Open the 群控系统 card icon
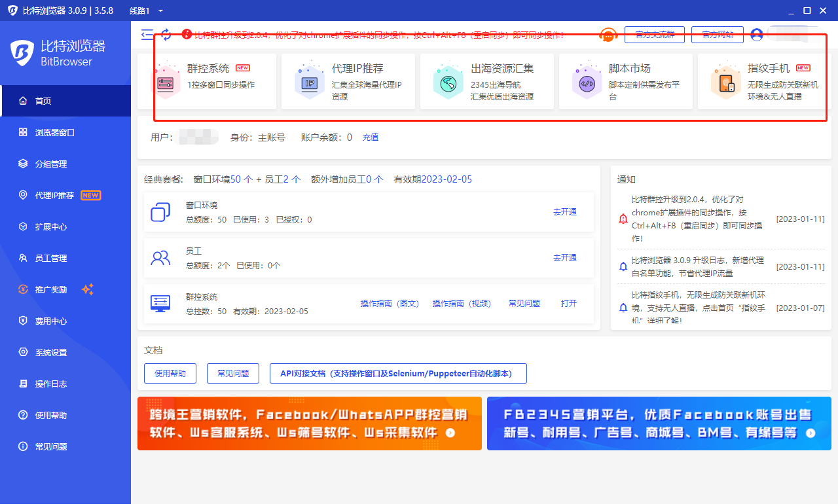The height and width of the screenshot is (504, 838). [x=165, y=82]
